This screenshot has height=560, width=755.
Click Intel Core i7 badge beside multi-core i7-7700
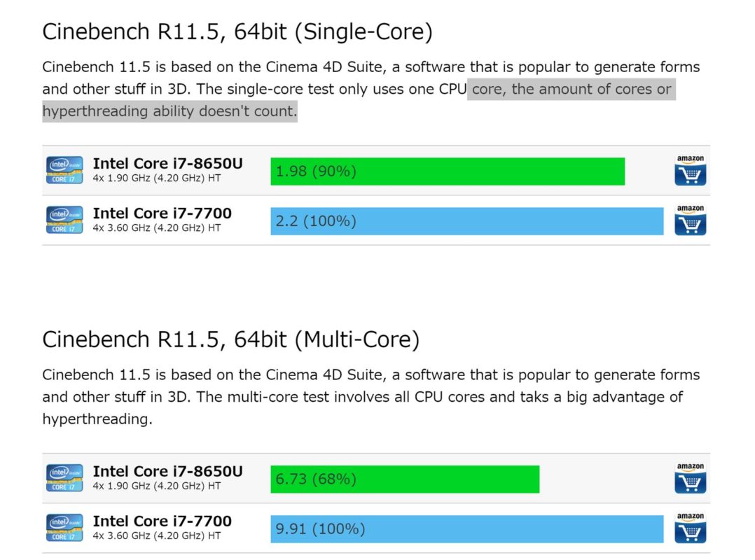click(x=64, y=528)
